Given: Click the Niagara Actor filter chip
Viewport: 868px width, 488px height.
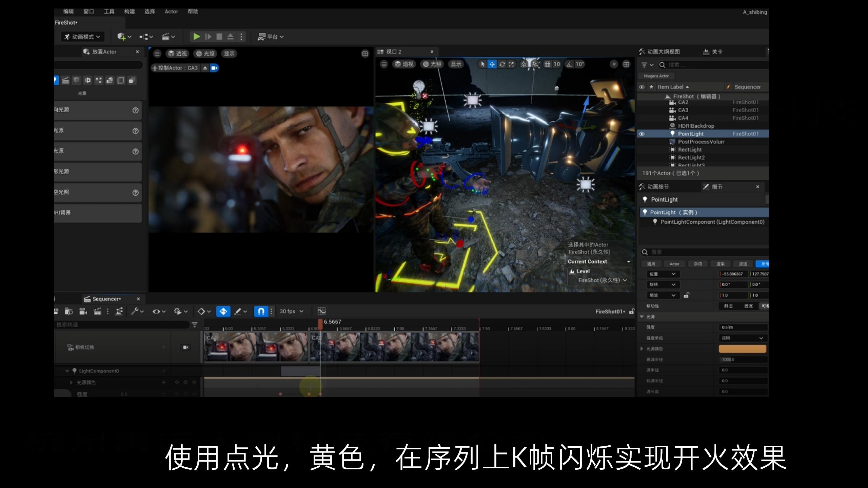Looking at the screenshot, I should [x=656, y=76].
